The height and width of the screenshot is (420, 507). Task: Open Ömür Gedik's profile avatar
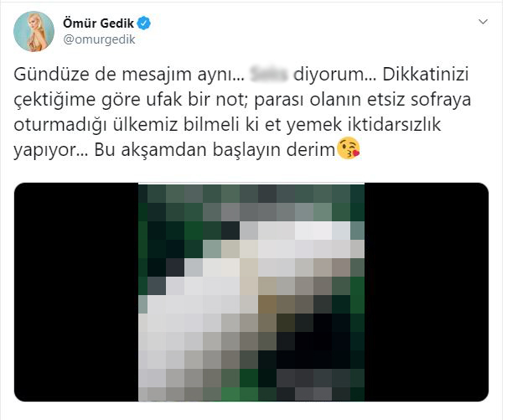34,31
